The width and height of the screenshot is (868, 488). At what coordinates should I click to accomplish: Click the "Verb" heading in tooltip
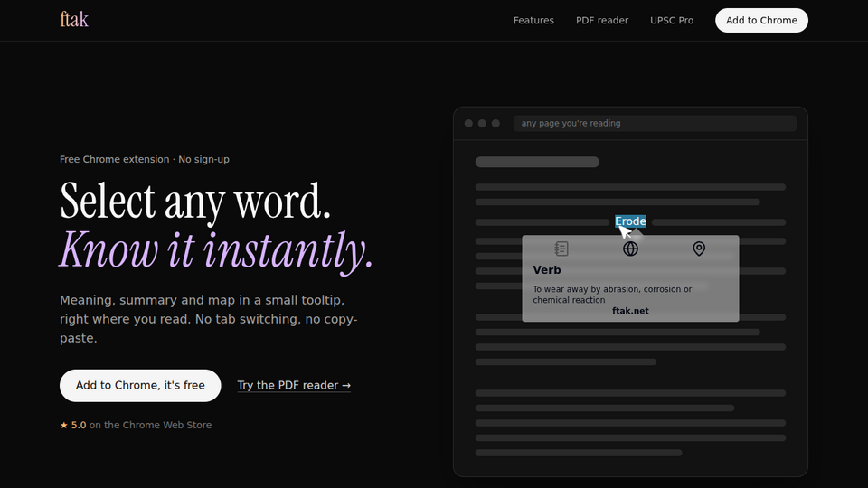coord(547,270)
